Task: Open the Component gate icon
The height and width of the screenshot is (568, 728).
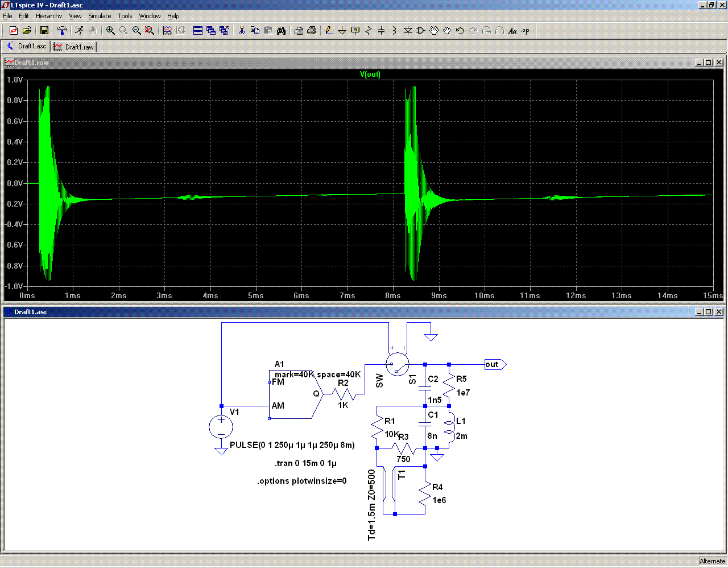Action: pyautogui.click(x=421, y=31)
